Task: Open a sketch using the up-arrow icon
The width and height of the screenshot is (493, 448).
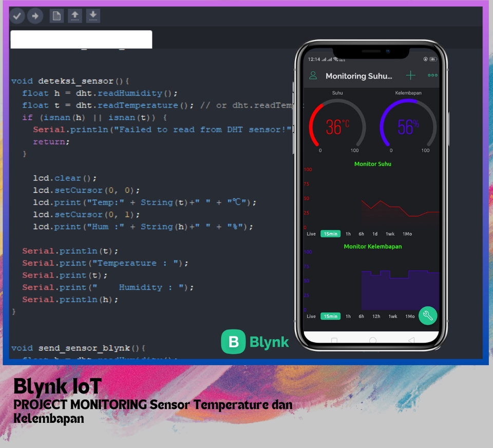Action: (x=75, y=16)
